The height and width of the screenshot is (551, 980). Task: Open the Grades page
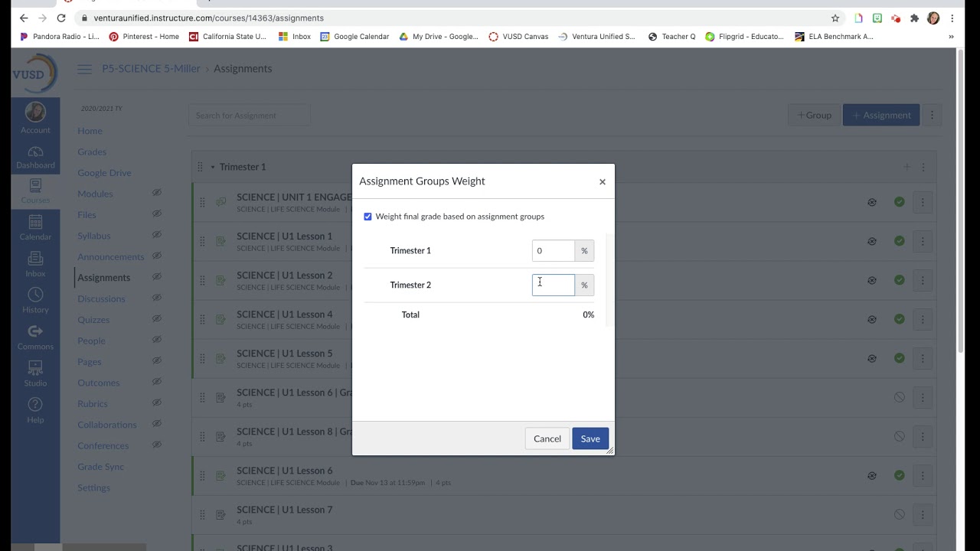tap(92, 152)
